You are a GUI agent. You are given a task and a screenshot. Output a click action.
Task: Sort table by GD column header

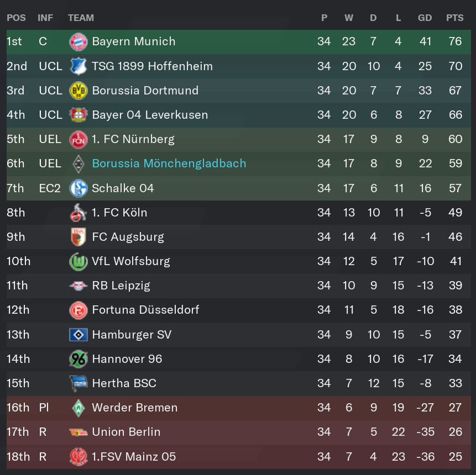point(425,18)
